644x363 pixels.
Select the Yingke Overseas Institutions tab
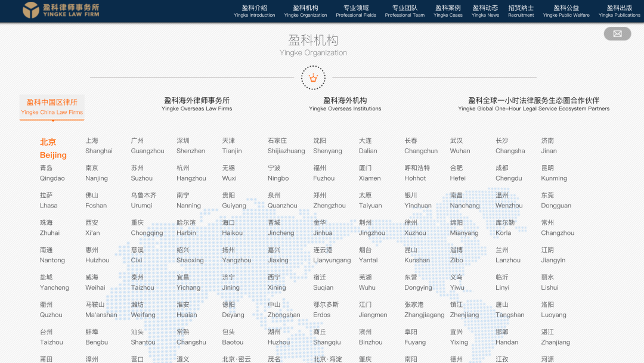pyautogui.click(x=345, y=105)
